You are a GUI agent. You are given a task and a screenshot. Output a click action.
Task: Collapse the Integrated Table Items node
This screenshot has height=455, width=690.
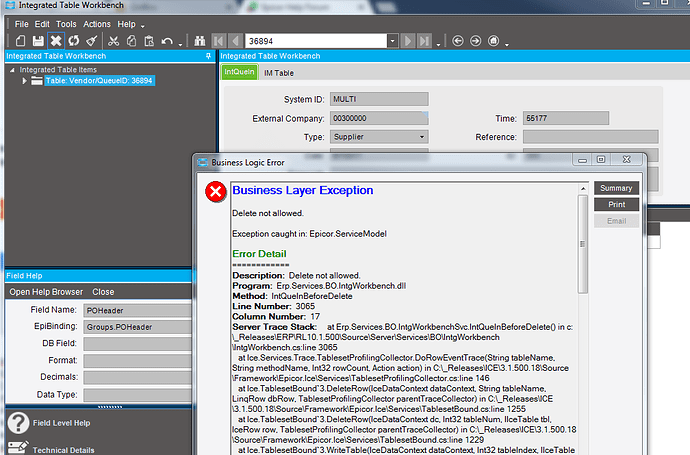[12, 70]
